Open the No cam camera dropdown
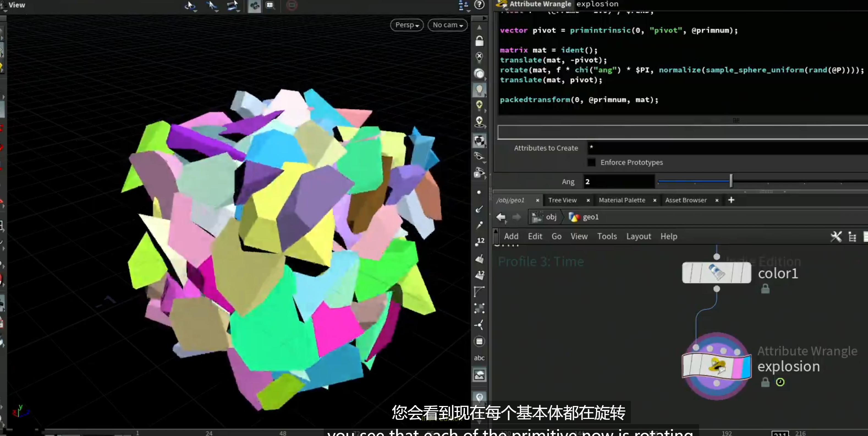Viewport: 868px width, 436px height. (x=447, y=25)
